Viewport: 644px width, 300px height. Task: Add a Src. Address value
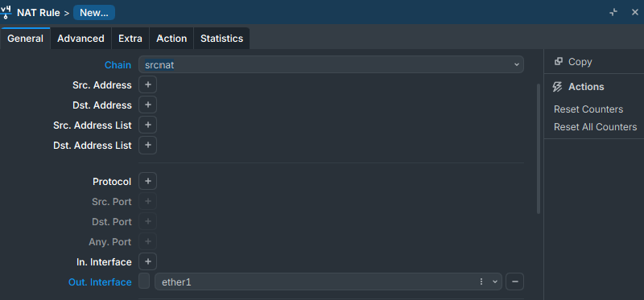pos(147,85)
